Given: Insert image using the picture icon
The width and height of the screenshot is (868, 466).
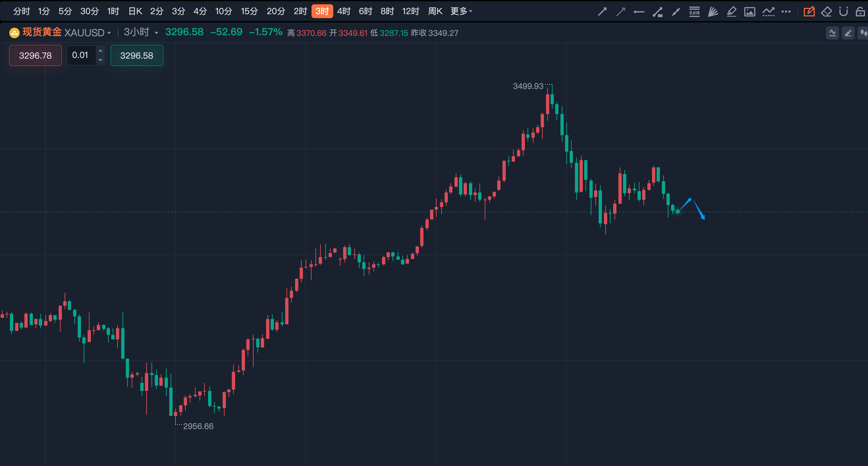Looking at the screenshot, I should [x=750, y=12].
